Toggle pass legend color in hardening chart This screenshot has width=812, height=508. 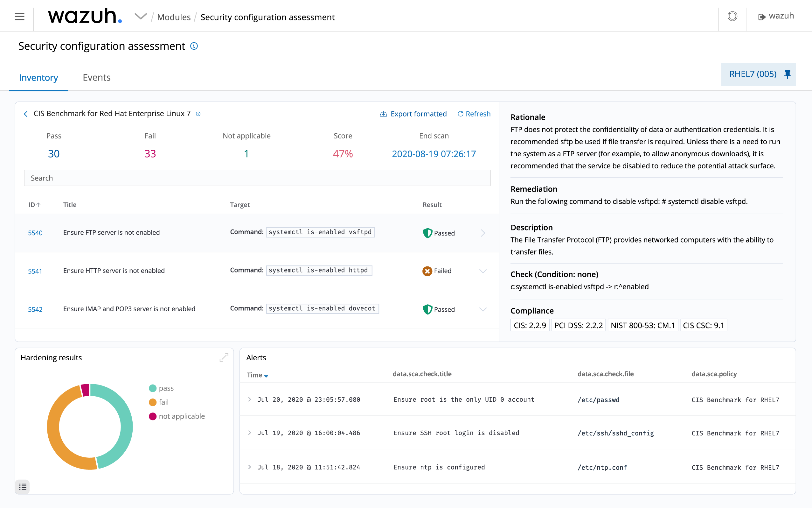pos(152,388)
